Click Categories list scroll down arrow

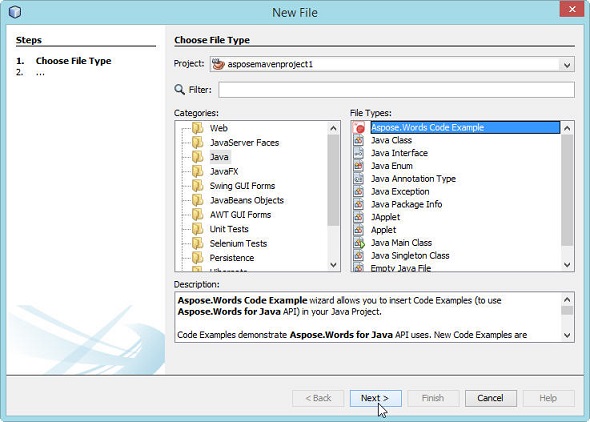pos(333,265)
